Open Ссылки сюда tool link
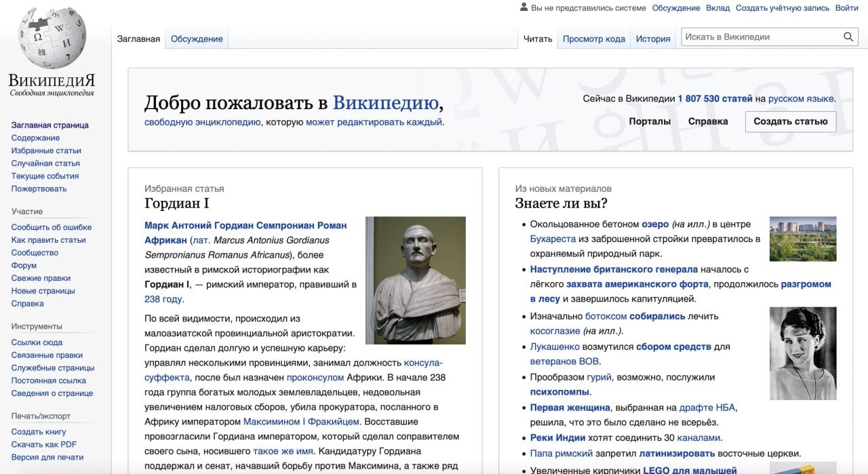The image size is (868, 474). coord(37,342)
